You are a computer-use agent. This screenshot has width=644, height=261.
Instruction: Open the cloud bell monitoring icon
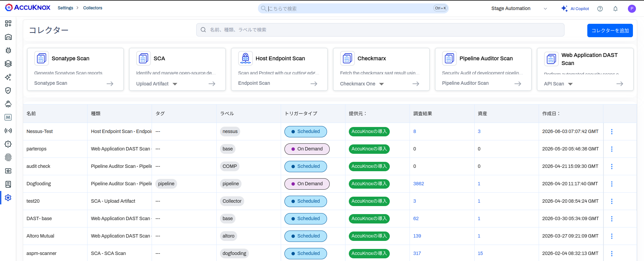click(x=8, y=104)
